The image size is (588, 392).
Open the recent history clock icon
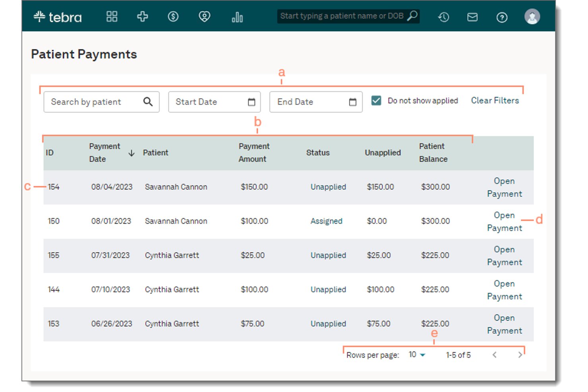point(443,17)
